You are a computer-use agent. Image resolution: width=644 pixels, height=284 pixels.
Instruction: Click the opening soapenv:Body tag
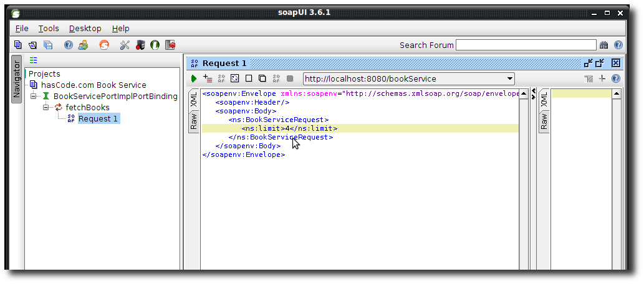tap(246, 111)
